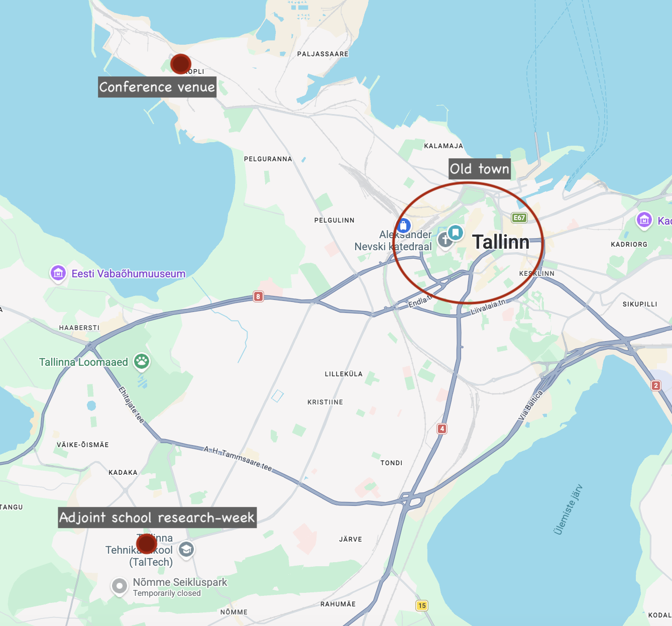The height and width of the screenshot is (626, 672).
Task: Click the route 4 road shield
Action: [442, 429]
